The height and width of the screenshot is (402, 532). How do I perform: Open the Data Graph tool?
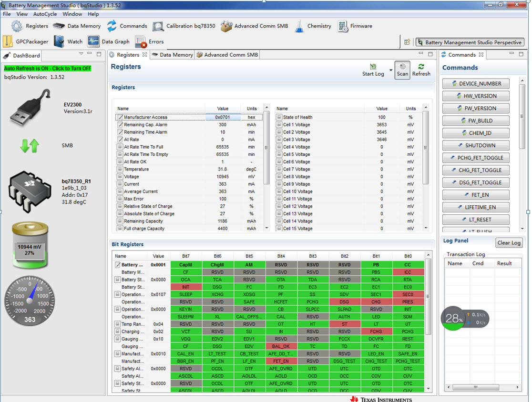click(109, 42)
